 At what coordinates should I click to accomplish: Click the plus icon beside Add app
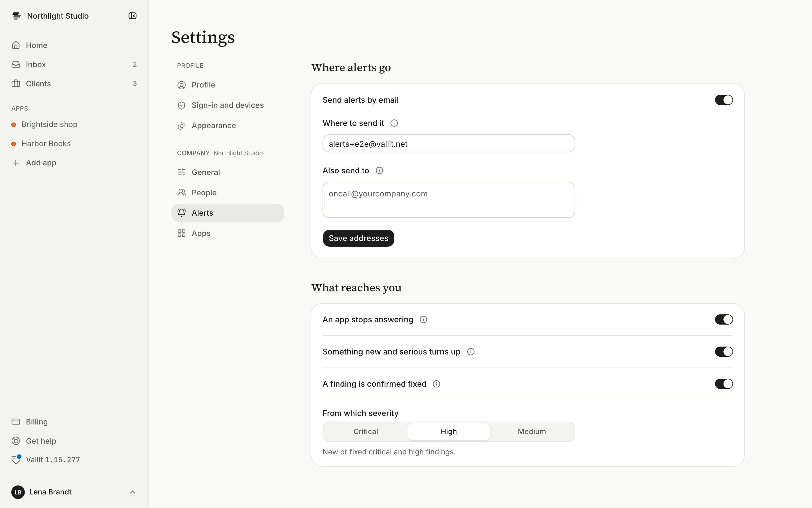click(x=16, y=163)
